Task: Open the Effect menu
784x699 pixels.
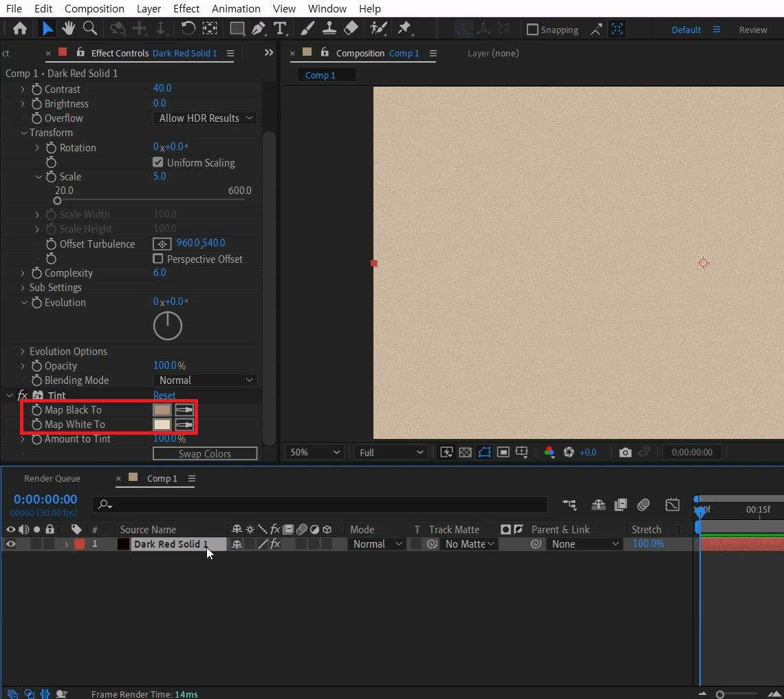Action: point(186,8)
